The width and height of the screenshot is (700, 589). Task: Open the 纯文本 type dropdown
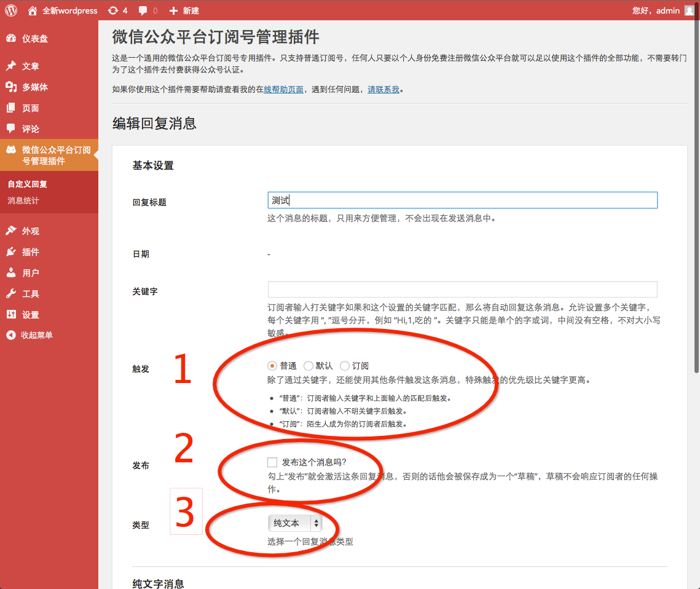point(294,523)
